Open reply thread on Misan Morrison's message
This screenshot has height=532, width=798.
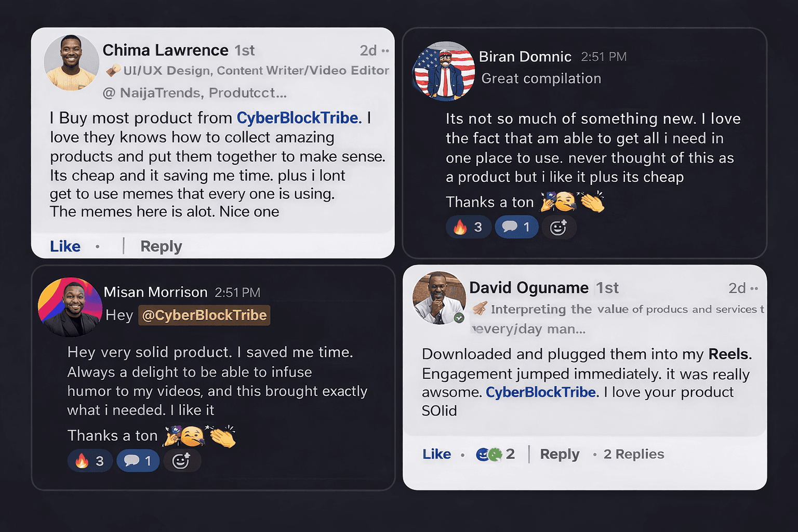pyautogui.click(x=138, y=461)
